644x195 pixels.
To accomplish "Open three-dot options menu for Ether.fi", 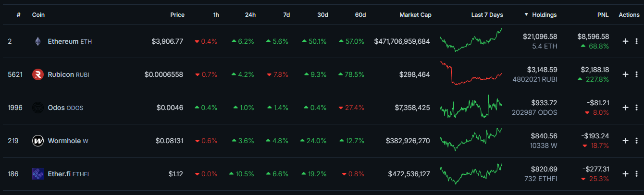I will (636, 174).
